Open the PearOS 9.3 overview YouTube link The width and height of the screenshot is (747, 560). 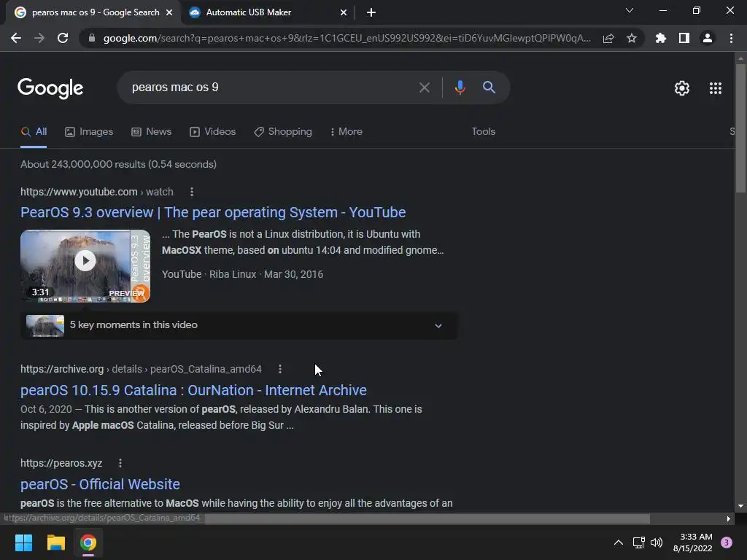(x=213, y=212)
